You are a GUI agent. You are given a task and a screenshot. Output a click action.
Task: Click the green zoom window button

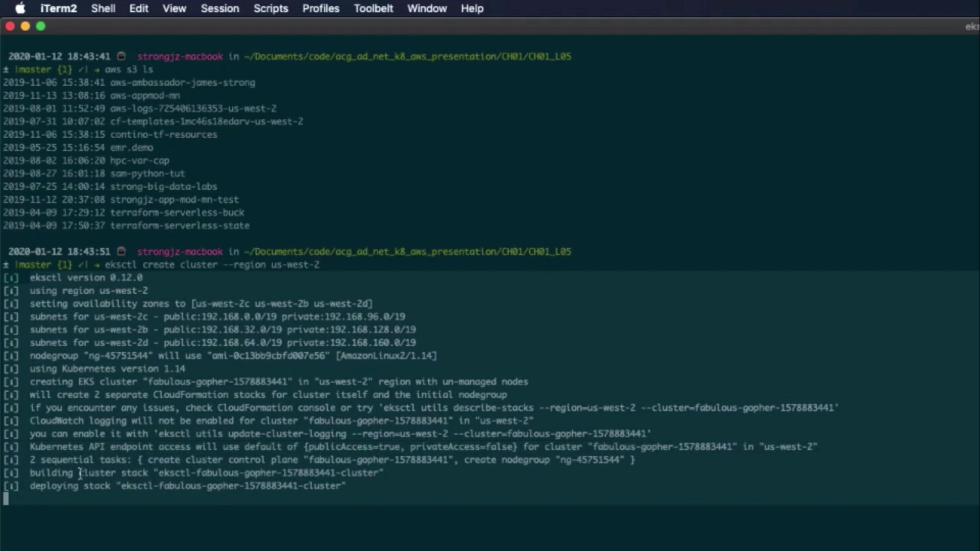[41, 26]
